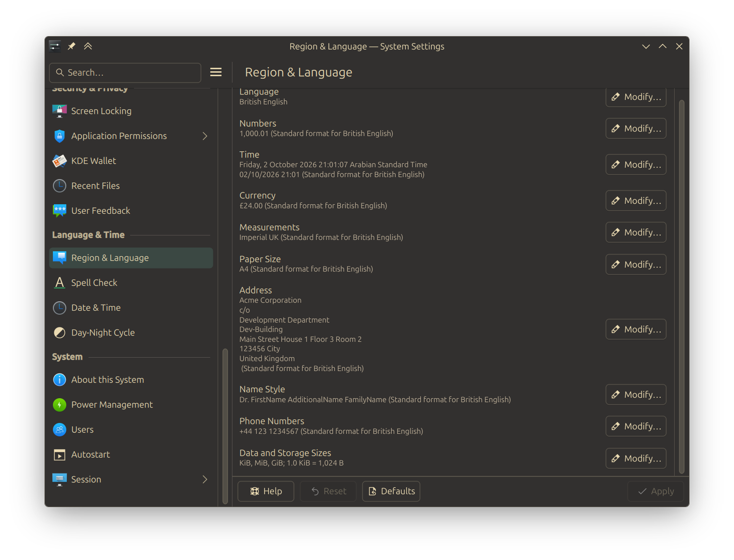Modify the Time format
The height and width of the screenshot is (560, 734).
tap(636, 164)
